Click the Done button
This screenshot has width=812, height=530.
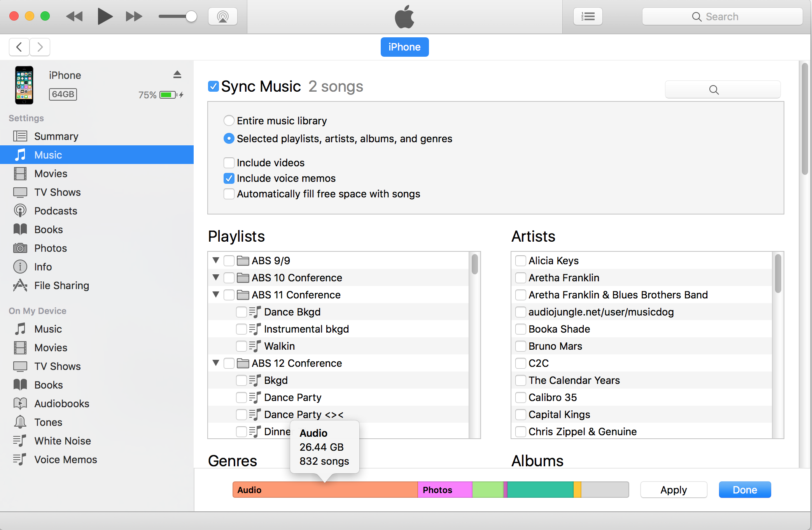pos(745,490)
